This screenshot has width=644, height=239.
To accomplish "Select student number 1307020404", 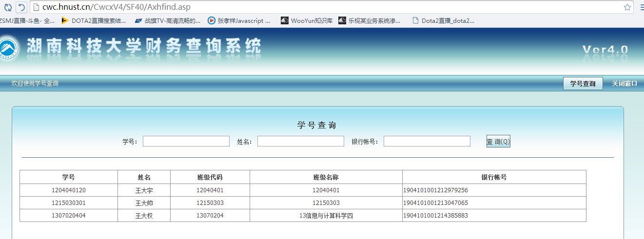I will click(69, 216).
